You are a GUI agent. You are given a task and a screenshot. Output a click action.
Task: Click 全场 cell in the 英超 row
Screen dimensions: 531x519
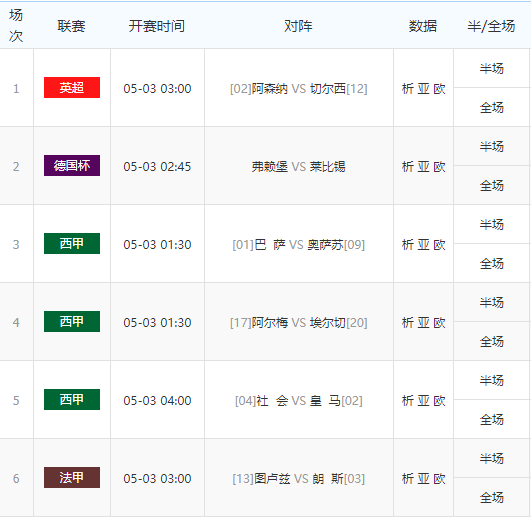pos(492,108)
